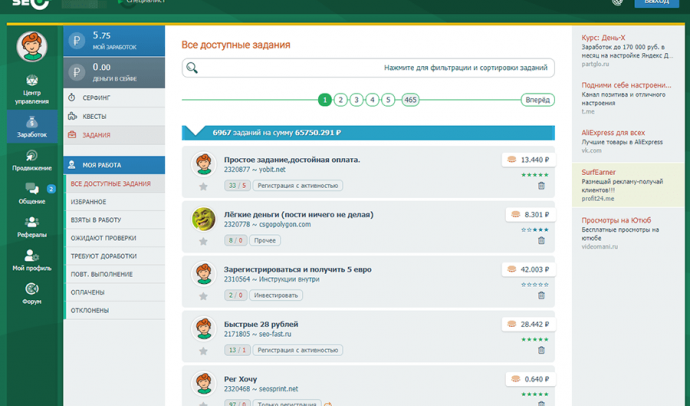Click the Прочее category tag

tap(265, 241)
